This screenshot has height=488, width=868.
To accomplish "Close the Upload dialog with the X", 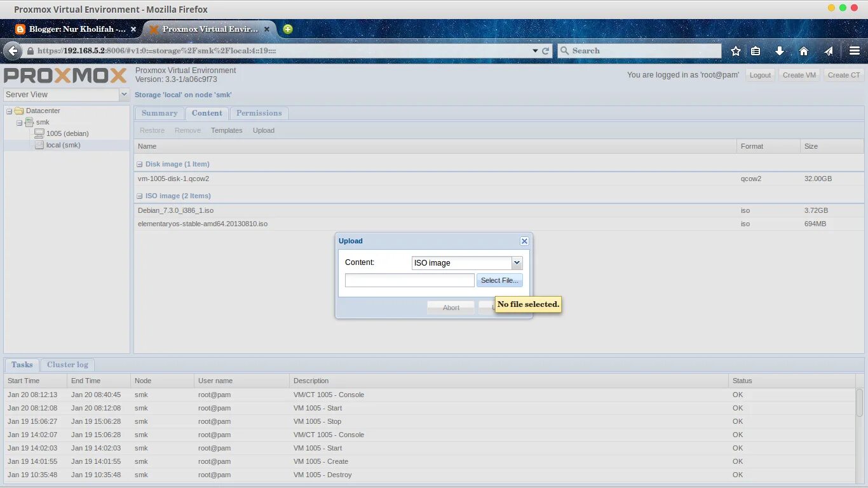I will click(524, 241).
